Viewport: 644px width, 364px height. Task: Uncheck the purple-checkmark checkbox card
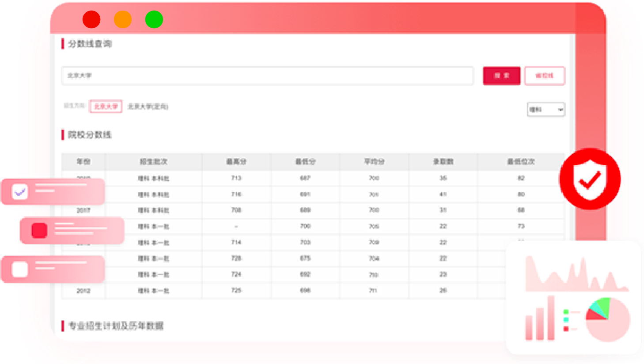(20, 192)
